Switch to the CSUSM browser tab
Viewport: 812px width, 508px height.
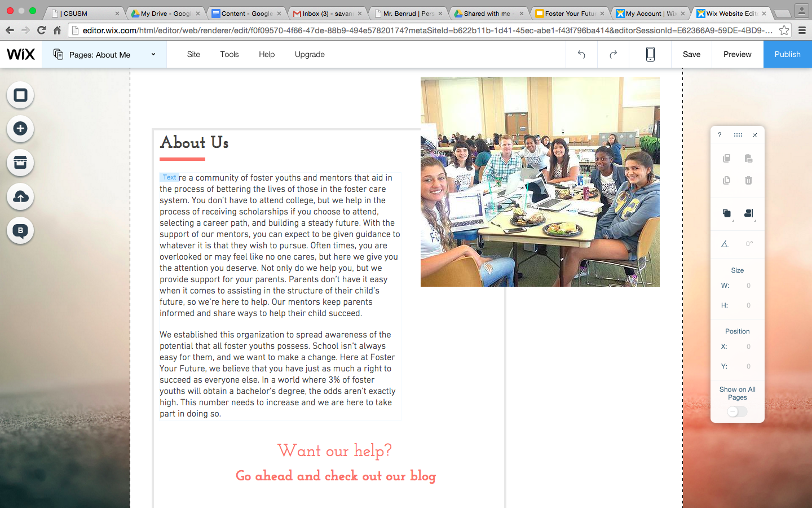pos(85,13)
